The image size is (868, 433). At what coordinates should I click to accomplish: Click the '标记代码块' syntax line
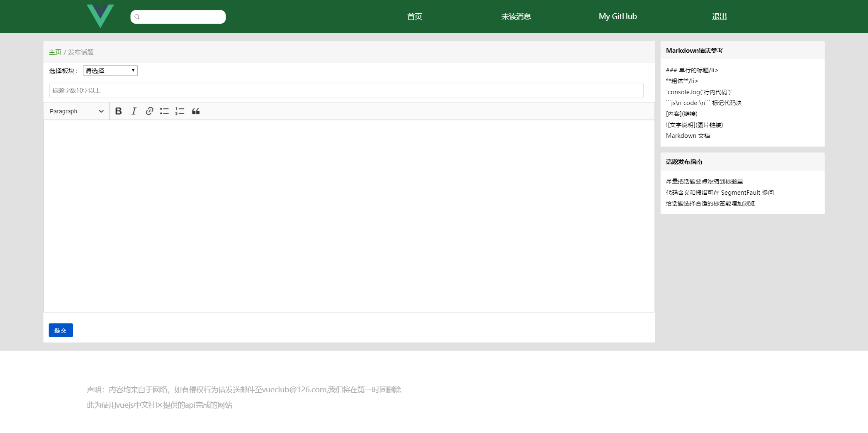[x=704, y=103]
